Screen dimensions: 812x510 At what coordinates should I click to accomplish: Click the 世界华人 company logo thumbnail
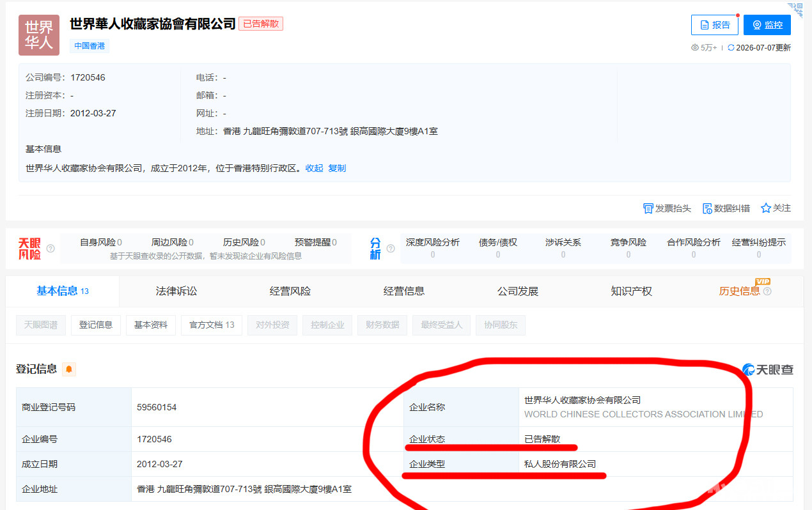click(39, 35)
